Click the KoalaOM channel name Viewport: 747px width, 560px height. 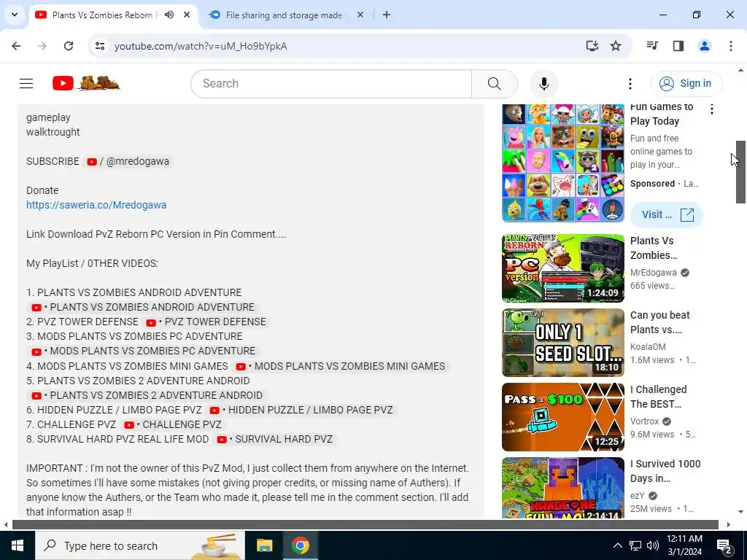[x=648, y=347]
